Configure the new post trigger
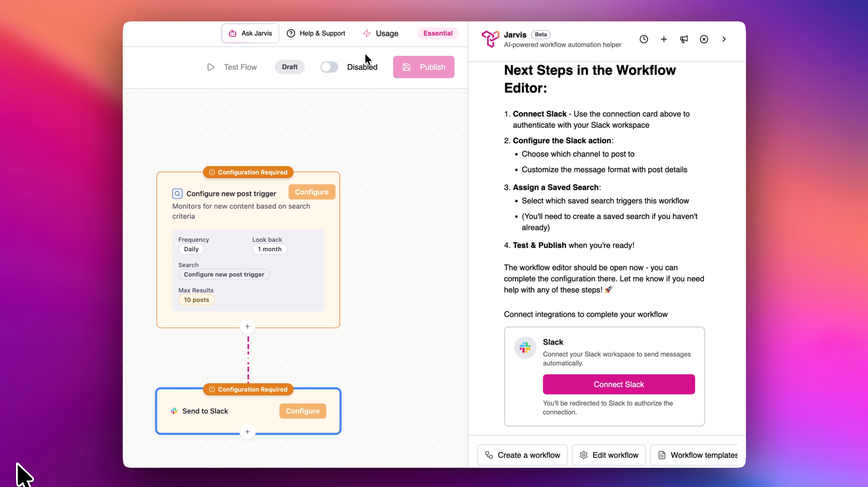 312,192
